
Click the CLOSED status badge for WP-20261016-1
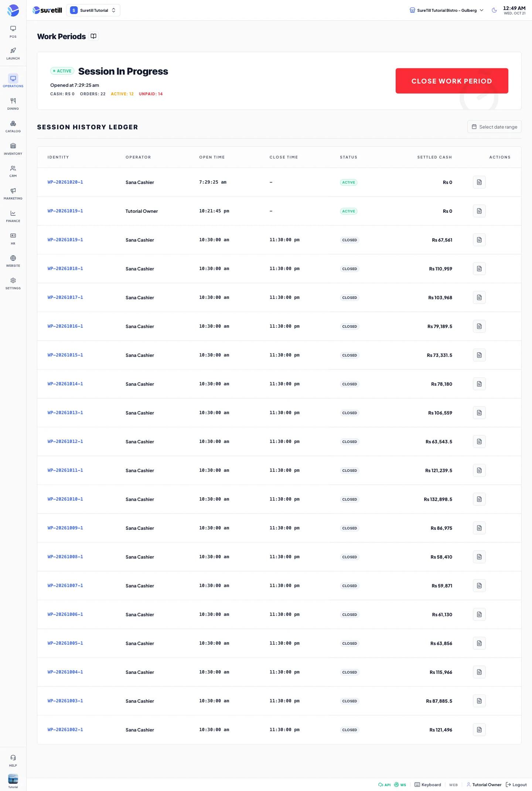[x=349, y=326]
